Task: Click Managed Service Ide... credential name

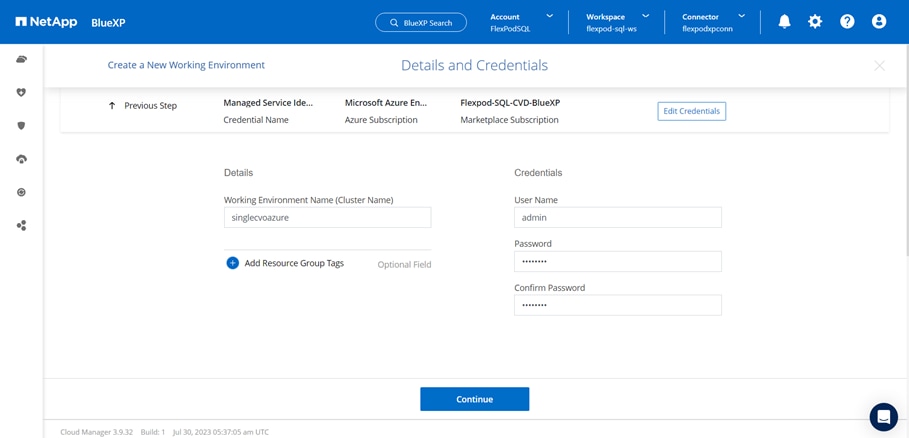Action: tap(268, 103)
